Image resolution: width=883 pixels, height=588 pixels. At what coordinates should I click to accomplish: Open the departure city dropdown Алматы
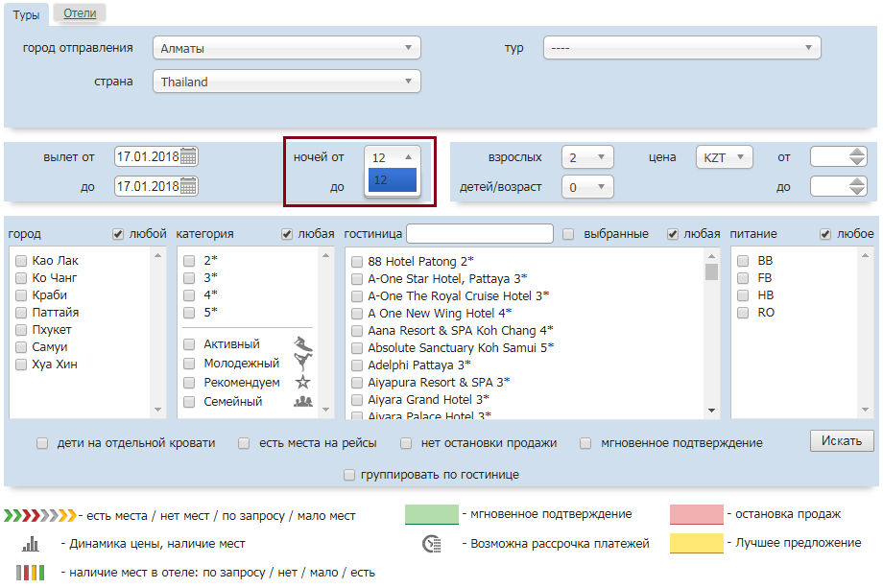[x=286, y=48]
